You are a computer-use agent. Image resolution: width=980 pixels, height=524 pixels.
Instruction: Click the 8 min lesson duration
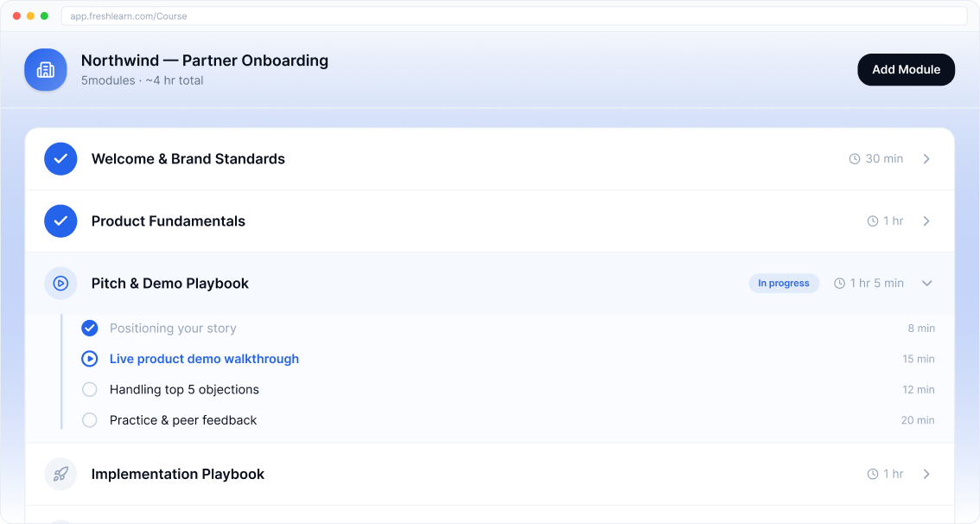click(x=921, y=329)
